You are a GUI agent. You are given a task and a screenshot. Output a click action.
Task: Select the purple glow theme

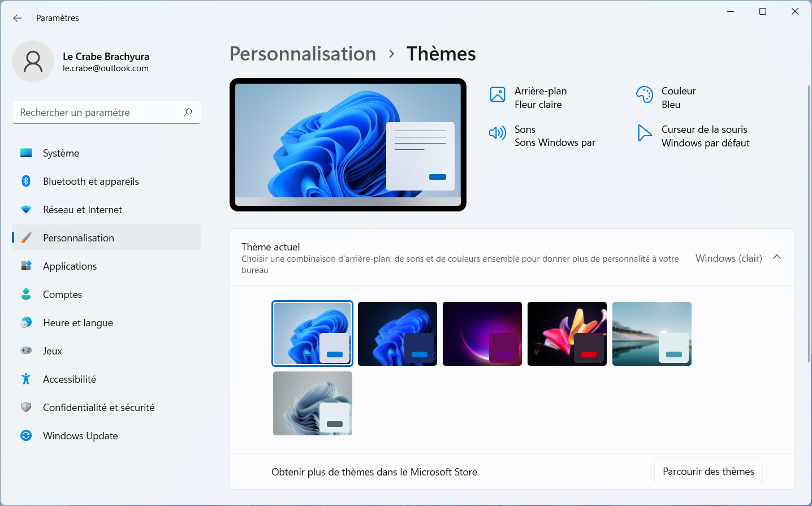(482, 334)
